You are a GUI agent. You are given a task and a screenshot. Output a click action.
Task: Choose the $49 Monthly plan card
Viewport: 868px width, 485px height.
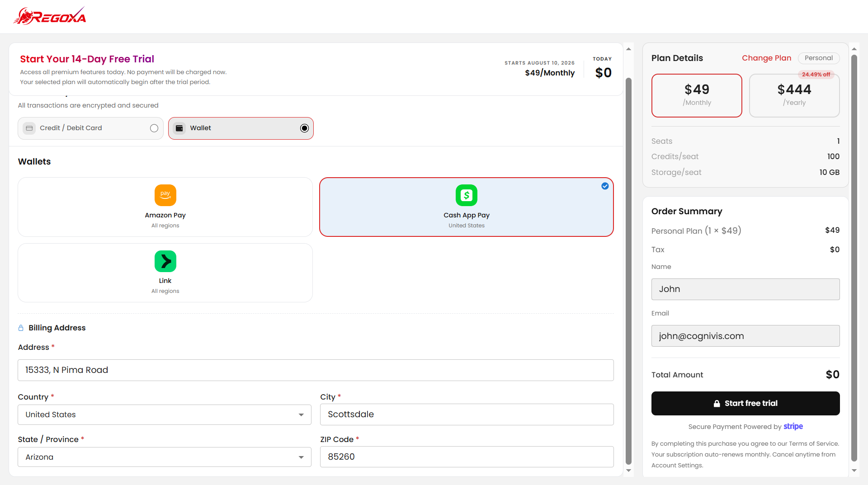(697, 95)
